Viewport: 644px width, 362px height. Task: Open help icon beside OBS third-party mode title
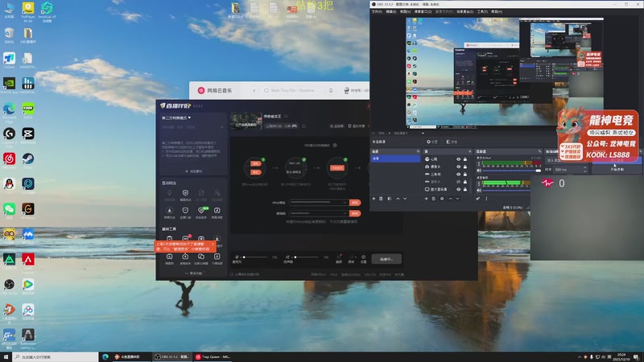pos(335,146)
